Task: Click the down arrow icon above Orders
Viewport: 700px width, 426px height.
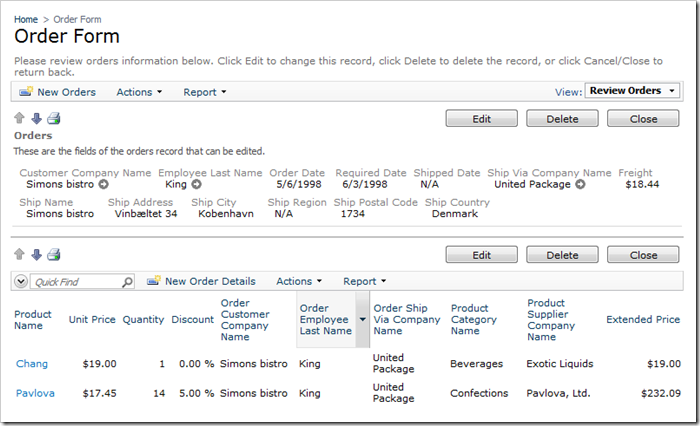Action: (x=37, y=118)
